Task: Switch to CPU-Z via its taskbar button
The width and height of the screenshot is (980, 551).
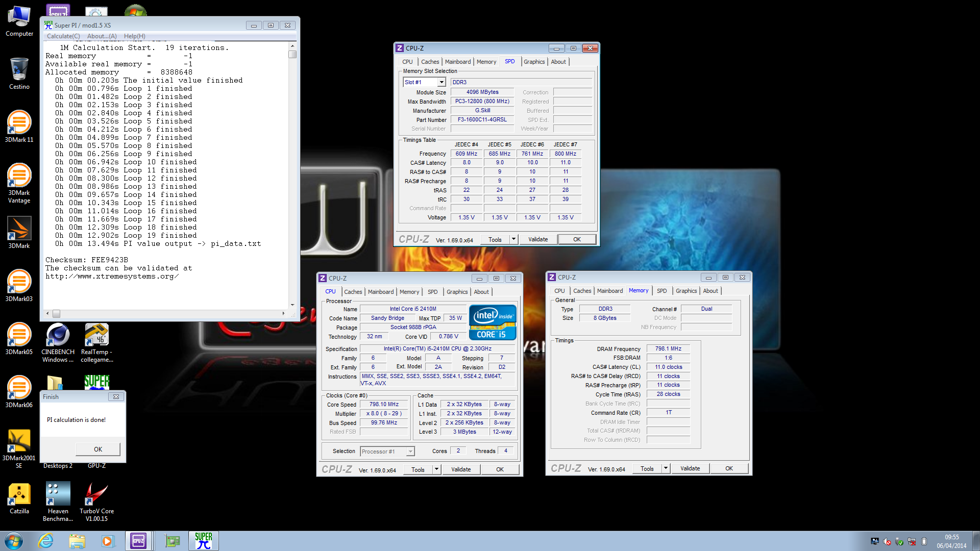Action: click(x=138, y=541)
